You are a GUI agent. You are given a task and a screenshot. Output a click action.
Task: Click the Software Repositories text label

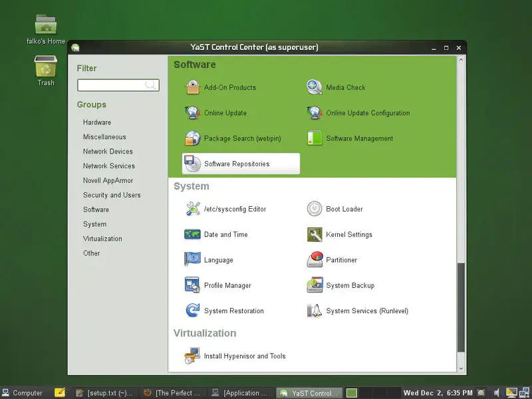237,164
